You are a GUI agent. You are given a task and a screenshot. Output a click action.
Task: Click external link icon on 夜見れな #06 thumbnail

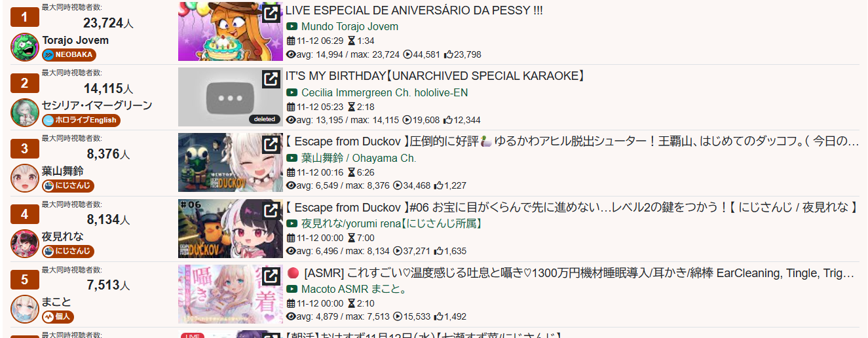[271, 210]
